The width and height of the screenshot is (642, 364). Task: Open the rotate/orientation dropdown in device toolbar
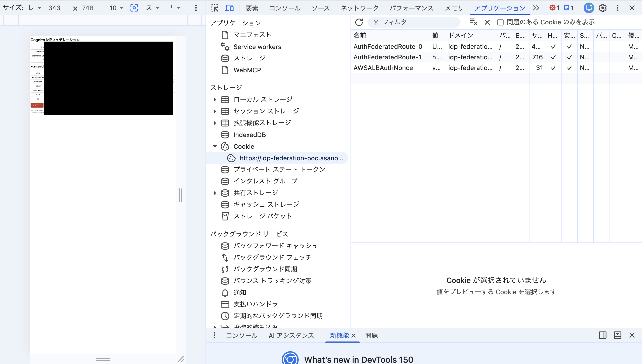(175, 8)
